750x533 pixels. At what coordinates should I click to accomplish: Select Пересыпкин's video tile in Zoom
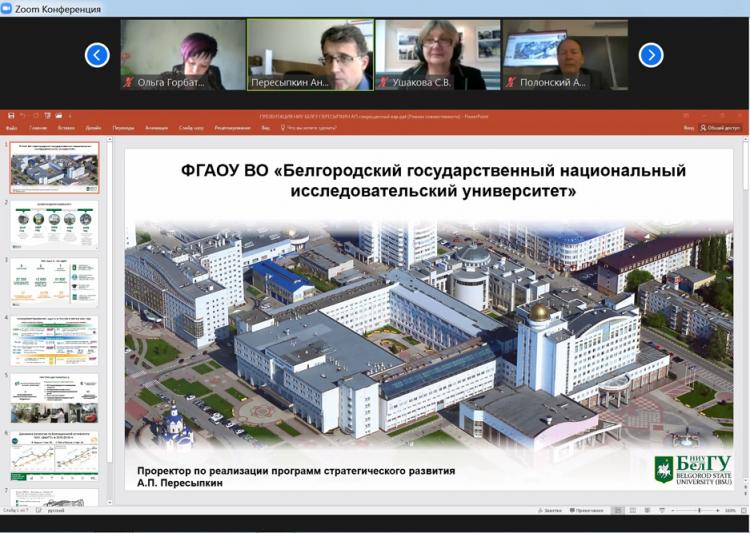click(x=310, y=55)
